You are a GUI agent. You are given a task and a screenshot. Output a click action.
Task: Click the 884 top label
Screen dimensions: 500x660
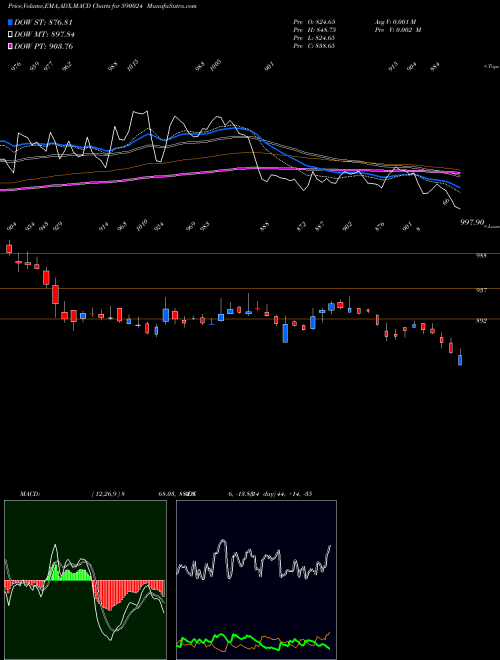click(435, 67)
